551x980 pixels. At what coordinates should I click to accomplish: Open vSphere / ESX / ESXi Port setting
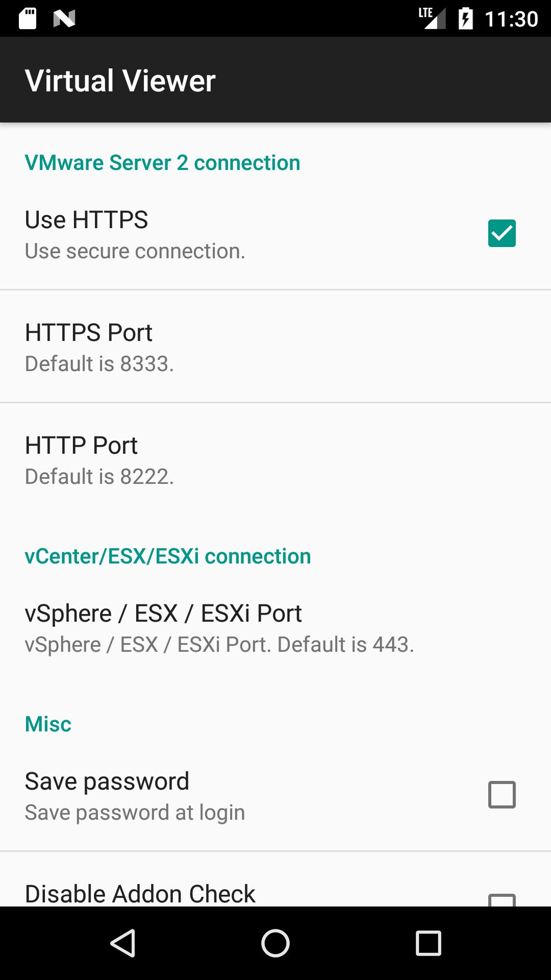point(275,628)
